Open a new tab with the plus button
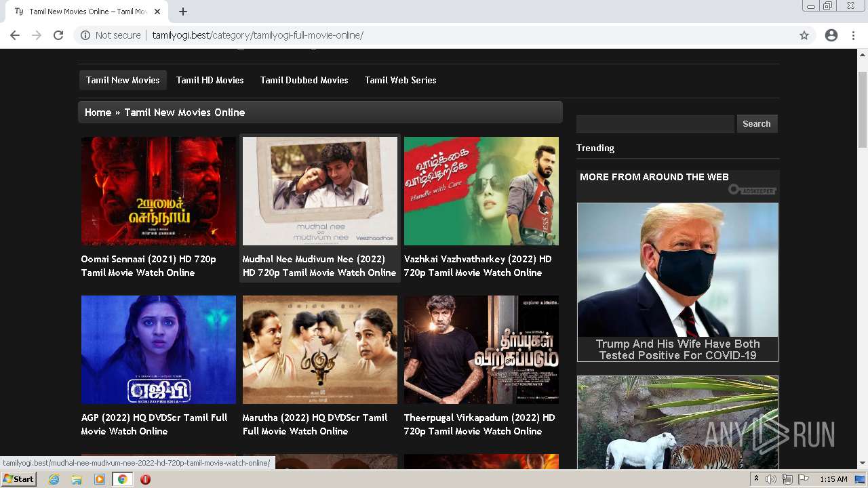Viewport: 868px width, 488px height. (183, 12)
